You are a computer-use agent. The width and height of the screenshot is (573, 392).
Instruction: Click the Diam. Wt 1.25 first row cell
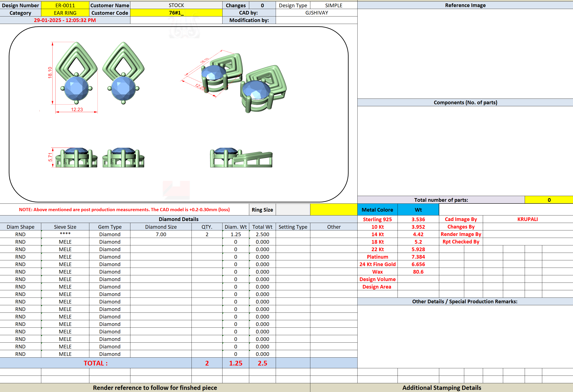pyautogui.click(x=236, y=234)
